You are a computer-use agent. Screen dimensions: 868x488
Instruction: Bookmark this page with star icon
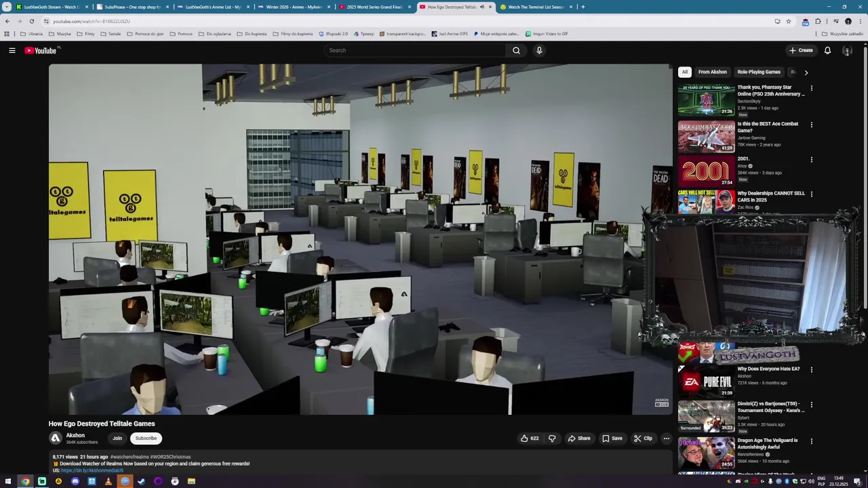(789, 21)
